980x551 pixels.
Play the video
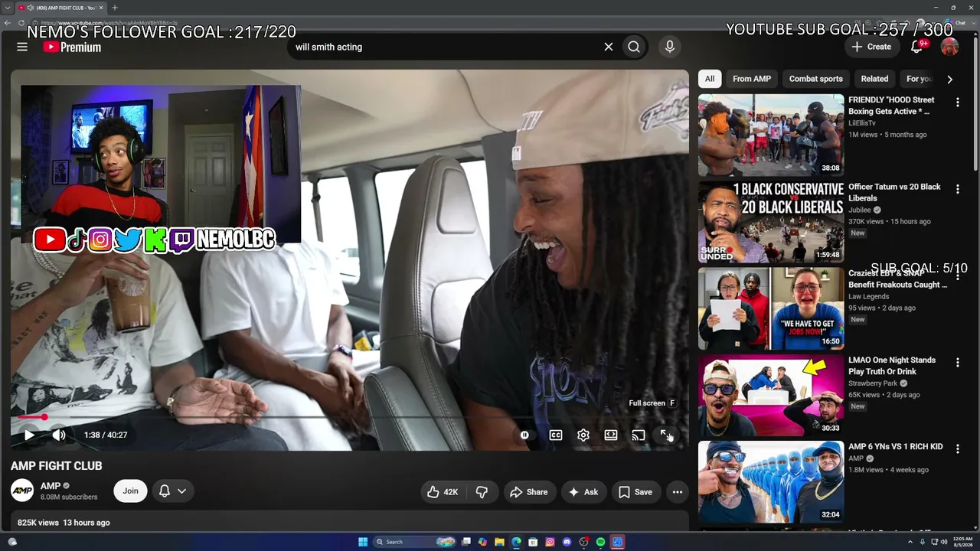coord(29,435)
